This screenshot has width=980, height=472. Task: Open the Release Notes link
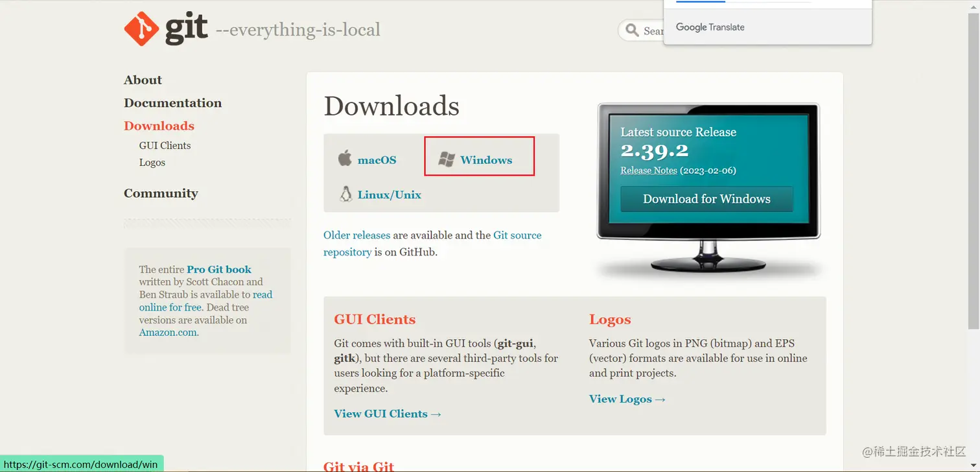[x=649, y=171]
